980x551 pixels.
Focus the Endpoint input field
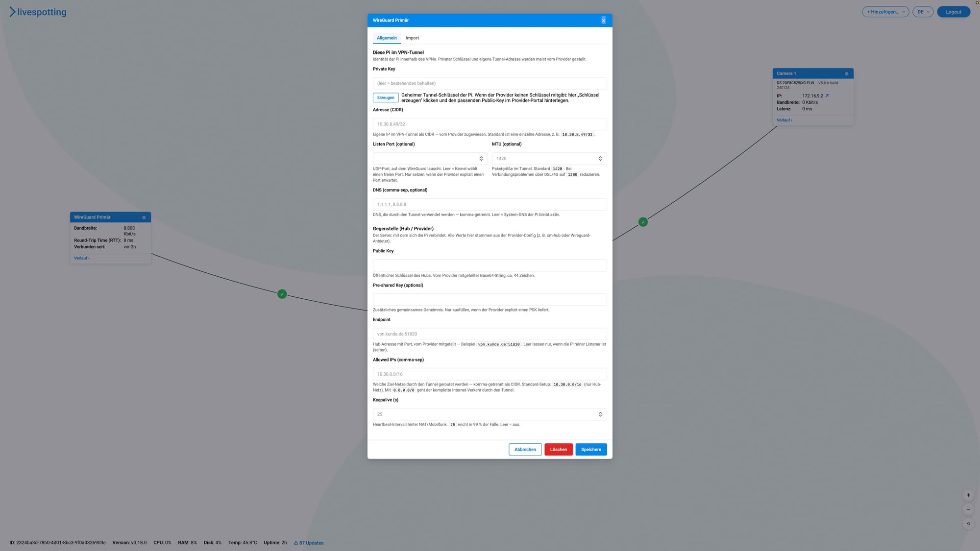(x=490, y=334)
